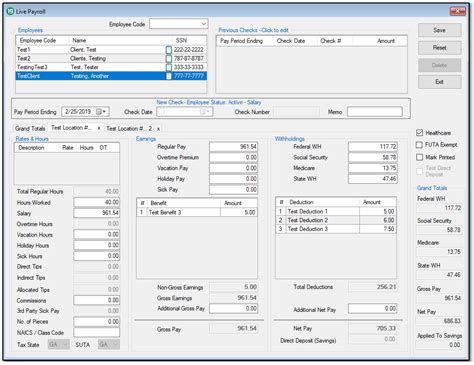The image size is (474, 365).
Task: Click the Pay Period Ending date 2/25/2019
Action: point(78,112)
